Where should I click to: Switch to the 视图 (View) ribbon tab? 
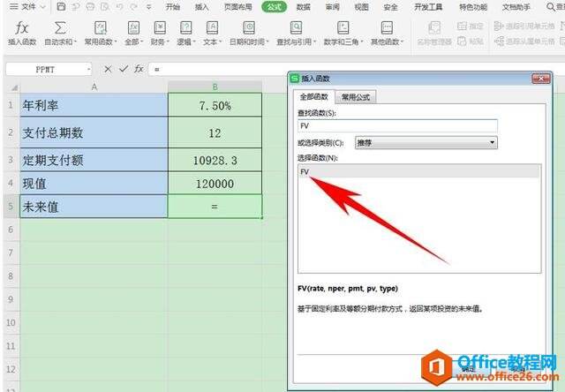click(361, 6)
